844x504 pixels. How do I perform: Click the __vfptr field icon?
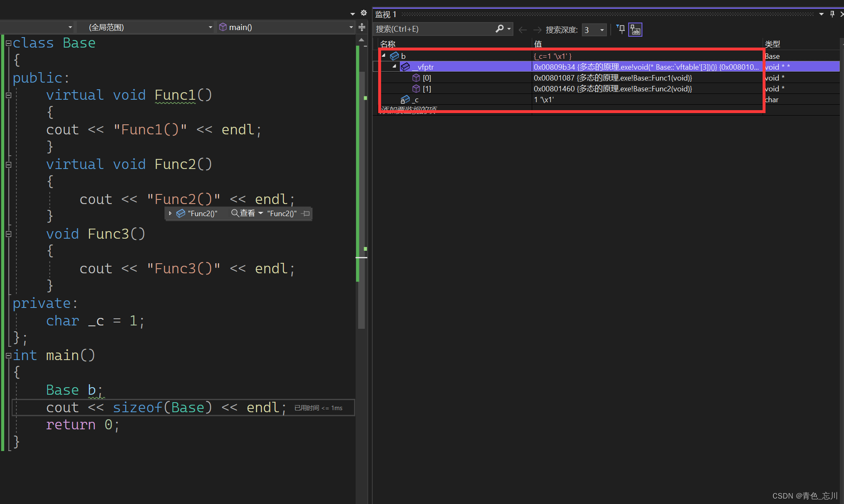tap(405, 67)
